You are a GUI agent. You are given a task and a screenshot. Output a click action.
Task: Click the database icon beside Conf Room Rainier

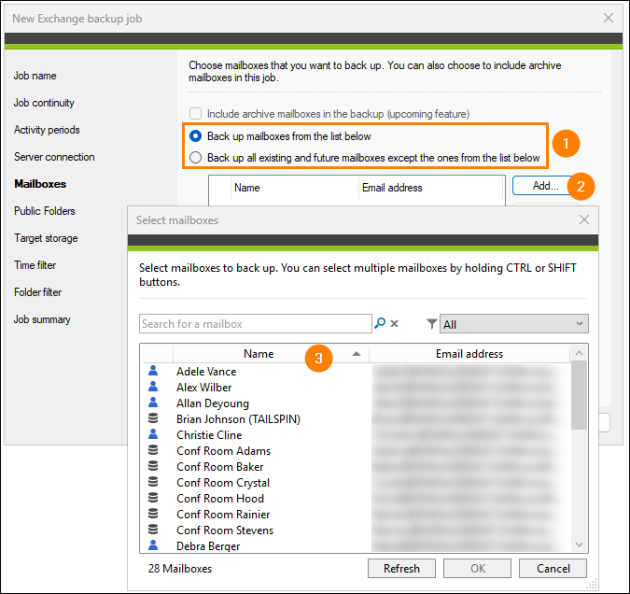click(153, 514)
